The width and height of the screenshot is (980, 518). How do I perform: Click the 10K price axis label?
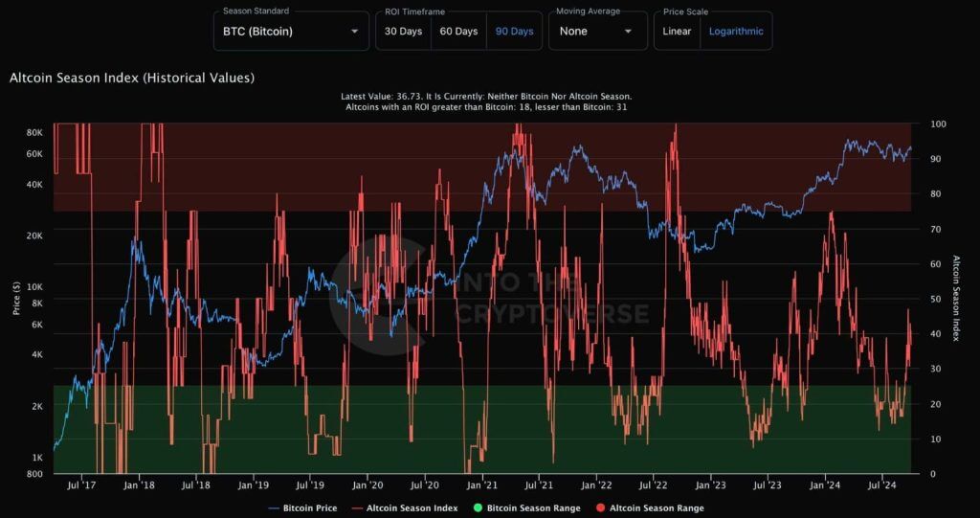pos(34,287)
